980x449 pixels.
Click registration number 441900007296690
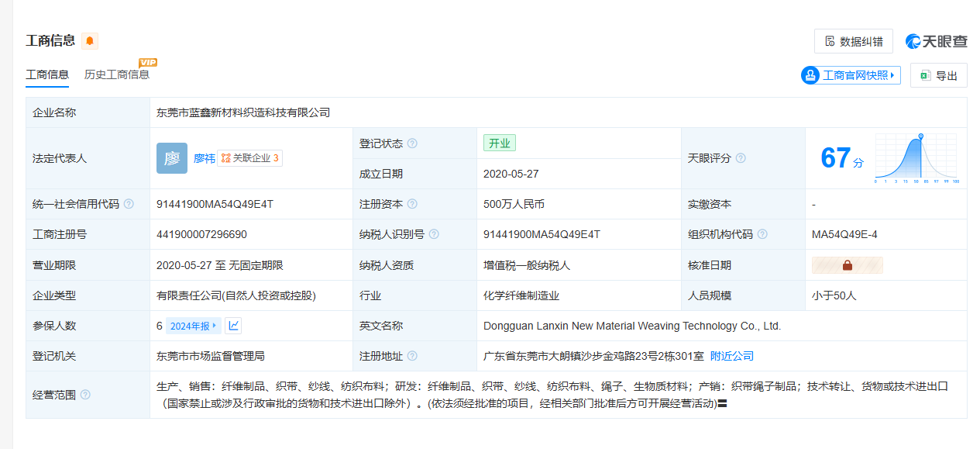click(201, 234)
